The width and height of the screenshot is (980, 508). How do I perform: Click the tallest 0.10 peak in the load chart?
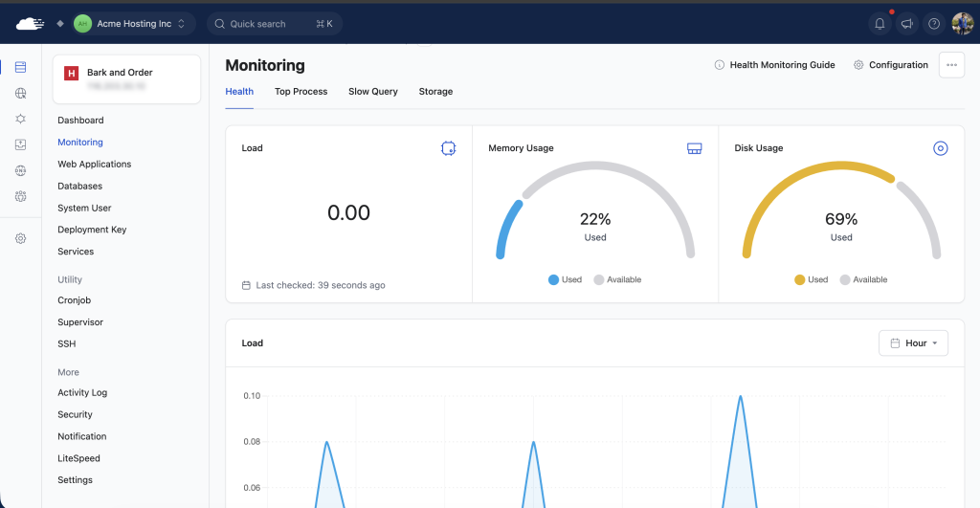click(x=741, y=397)
